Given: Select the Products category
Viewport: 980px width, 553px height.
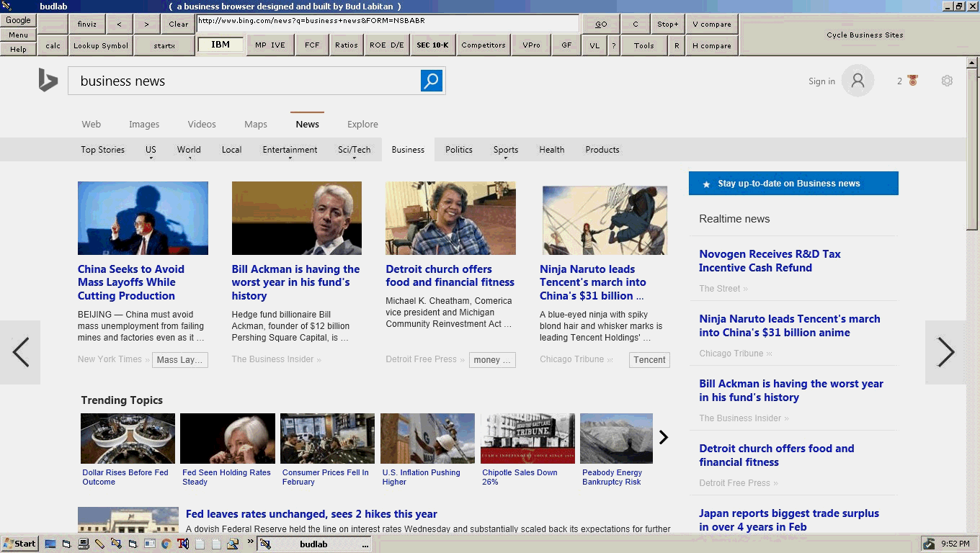Looking at the screenshot, I should coord(602,150).
